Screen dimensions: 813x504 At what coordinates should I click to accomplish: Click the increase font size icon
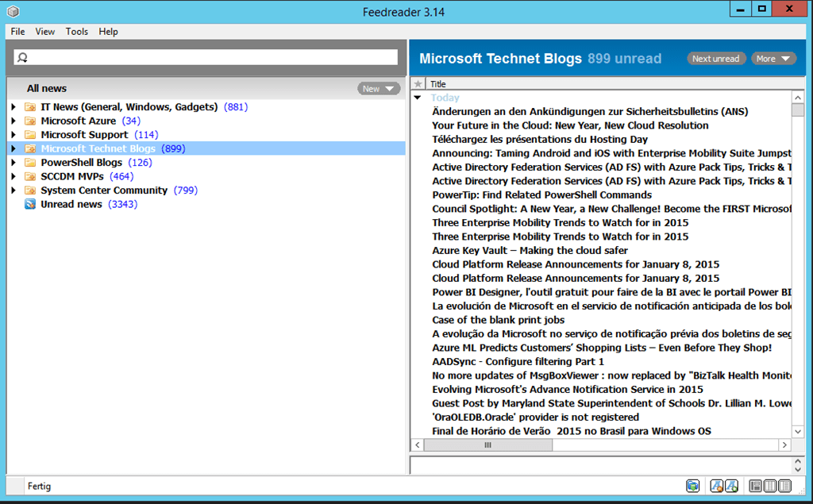tap(731, 486)
